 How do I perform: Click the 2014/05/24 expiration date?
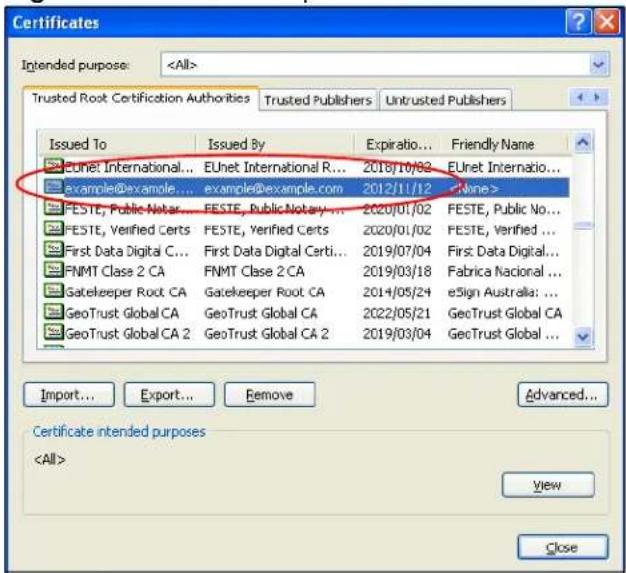[397, 292]
